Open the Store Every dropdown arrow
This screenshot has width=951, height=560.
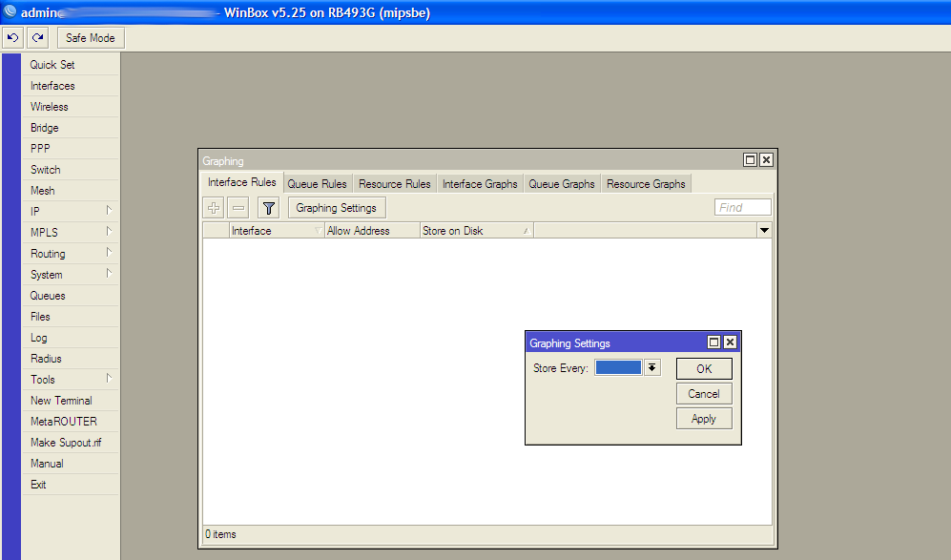(x=652, y=367)
